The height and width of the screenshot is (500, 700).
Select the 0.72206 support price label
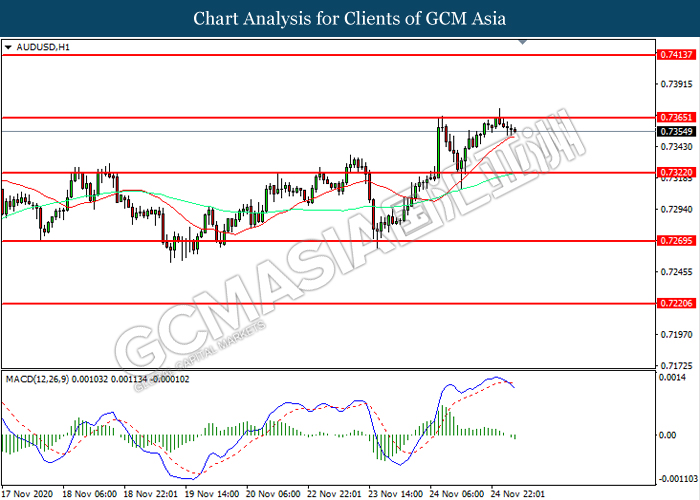pyautogui.click(x=676, y=304)
